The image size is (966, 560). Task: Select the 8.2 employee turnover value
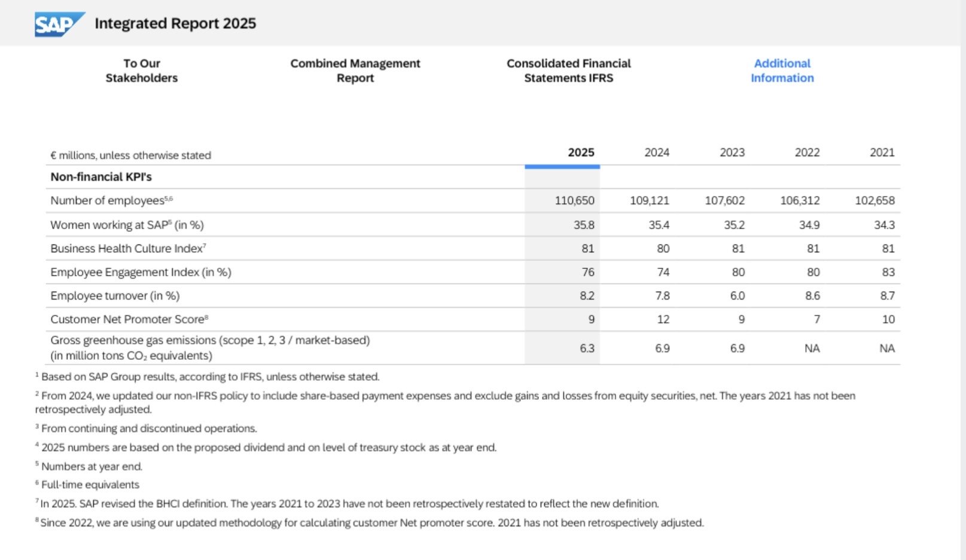pos(587,296)
